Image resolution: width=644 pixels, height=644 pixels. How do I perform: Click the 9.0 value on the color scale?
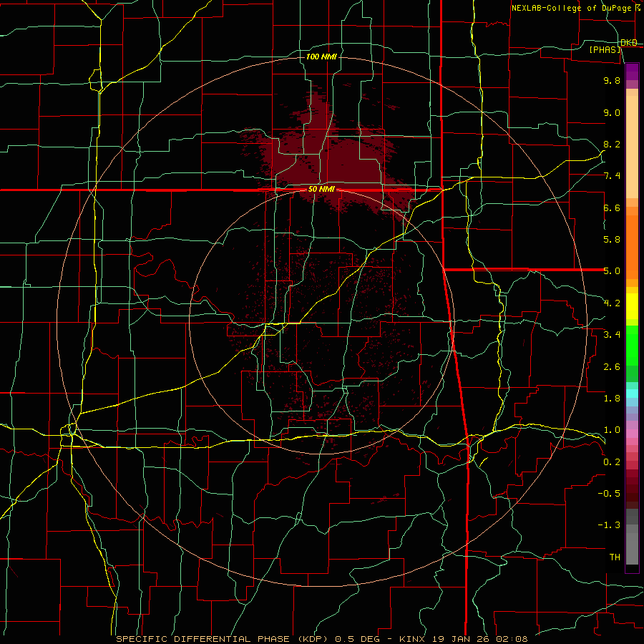pos(612,112)
